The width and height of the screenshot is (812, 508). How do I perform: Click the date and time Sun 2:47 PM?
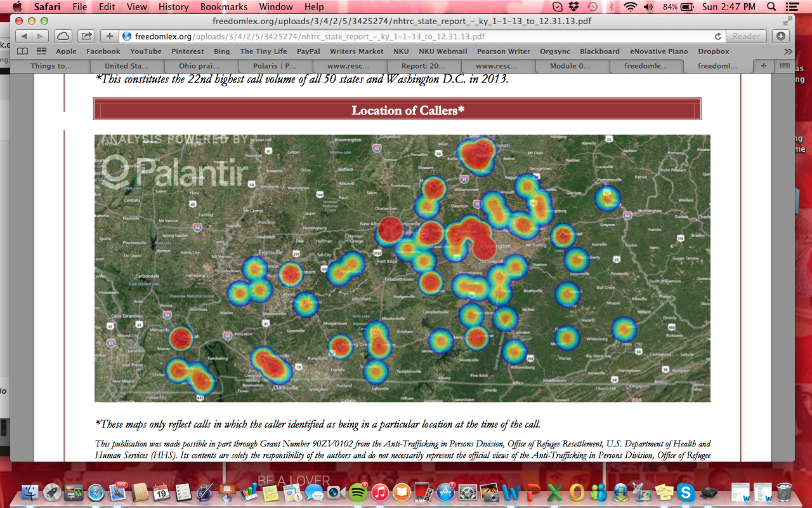click(x=730, y=7)
